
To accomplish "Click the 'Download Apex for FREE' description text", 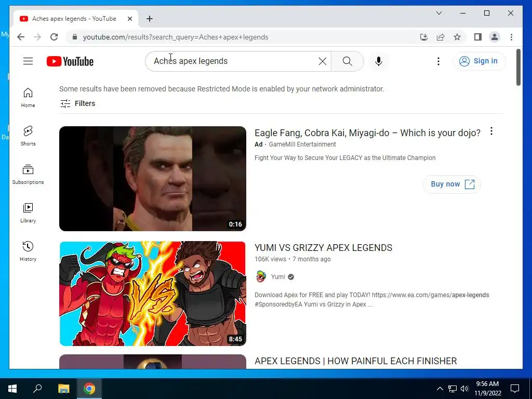I will [372, 300].
